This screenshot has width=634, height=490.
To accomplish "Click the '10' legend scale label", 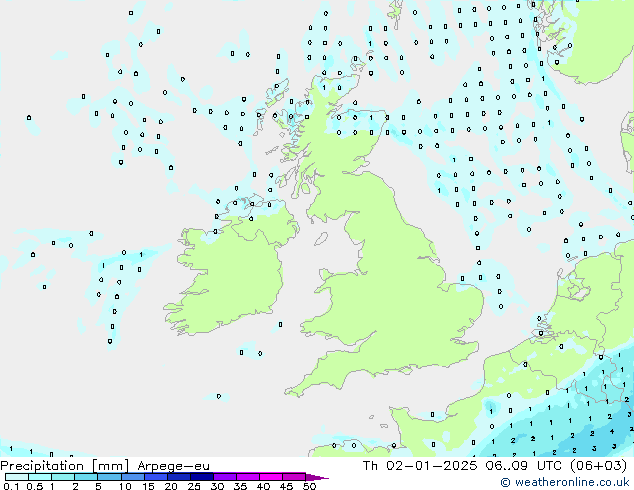I will [x=125, y=486].
